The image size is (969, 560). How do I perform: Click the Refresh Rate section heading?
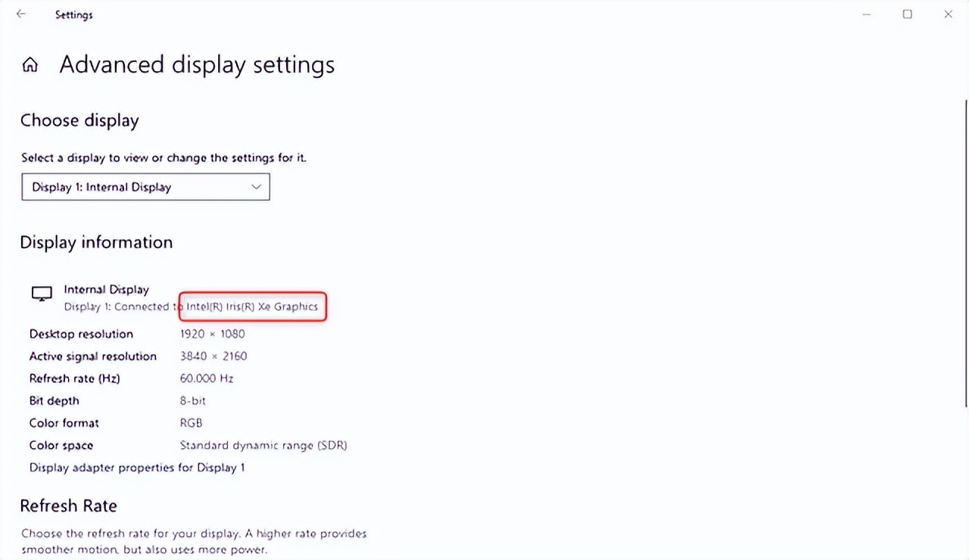(x=68, y=506)
